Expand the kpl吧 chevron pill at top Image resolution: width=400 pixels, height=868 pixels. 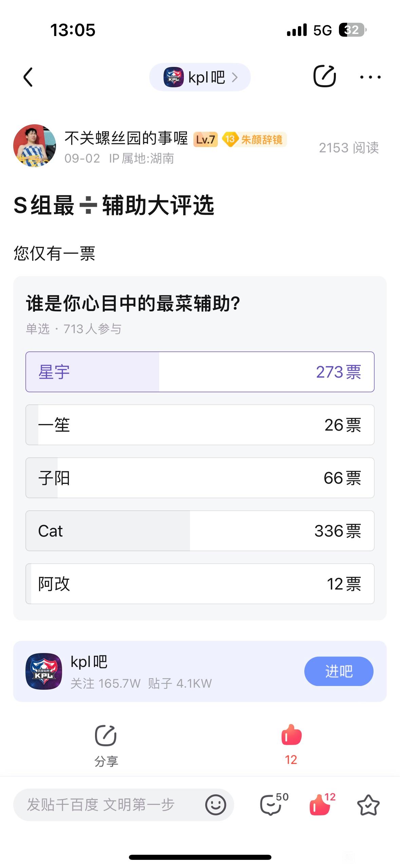click(200, 77)
